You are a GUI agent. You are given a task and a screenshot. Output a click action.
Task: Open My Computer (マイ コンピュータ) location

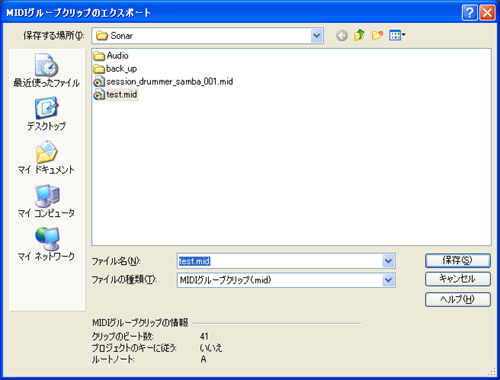pos(47,201)
